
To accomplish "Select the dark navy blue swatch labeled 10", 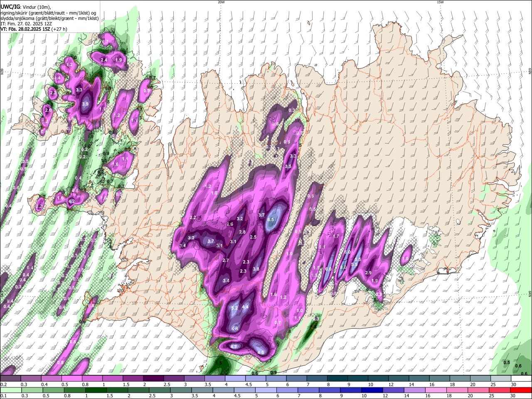I will [x=372, y=390].
